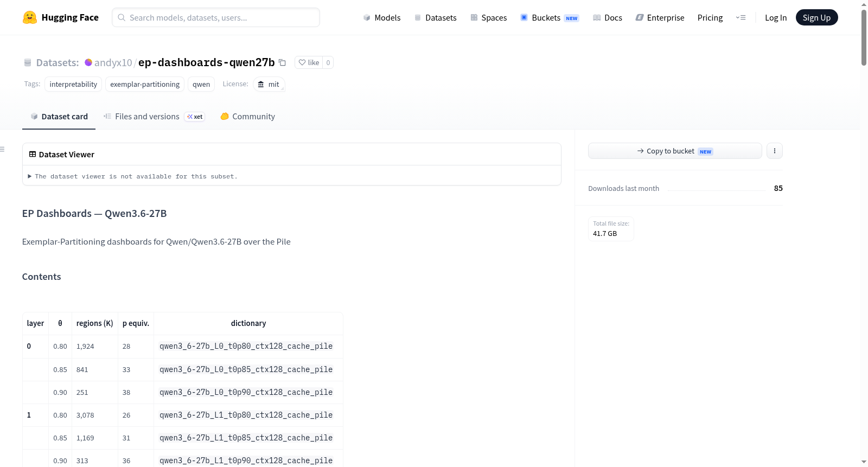This screenshot has width=868, height=467.
Task: Click the magnifier icon in the search box
Action: [x=122, y=17]
